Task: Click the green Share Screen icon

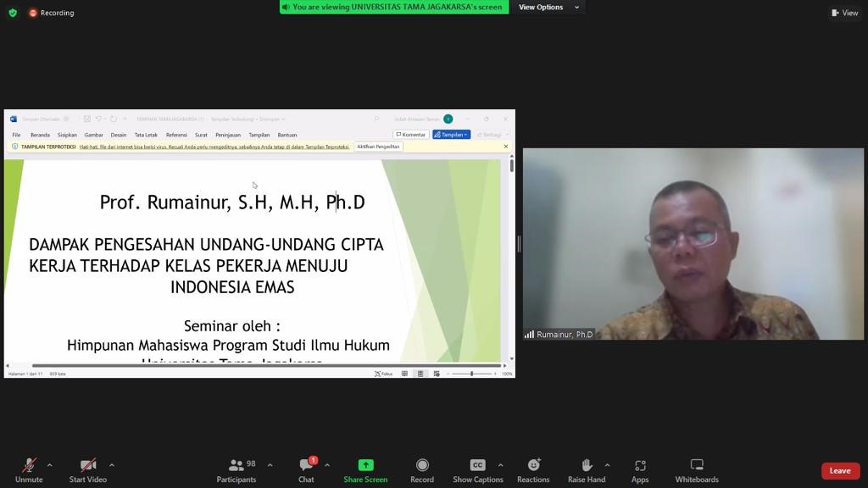Action: tap(365, 465)
